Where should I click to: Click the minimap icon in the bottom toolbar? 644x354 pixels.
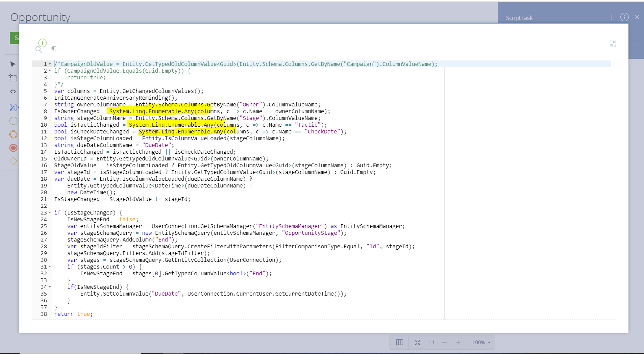tap(399, 342)
